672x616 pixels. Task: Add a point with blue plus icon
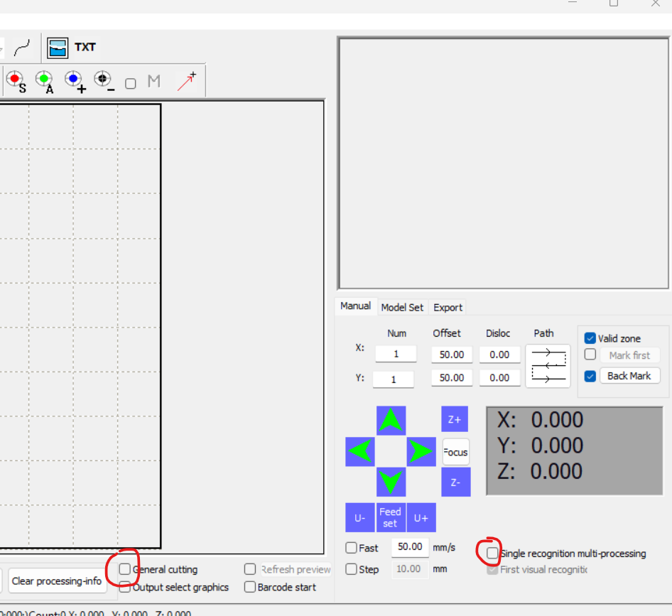75,82
